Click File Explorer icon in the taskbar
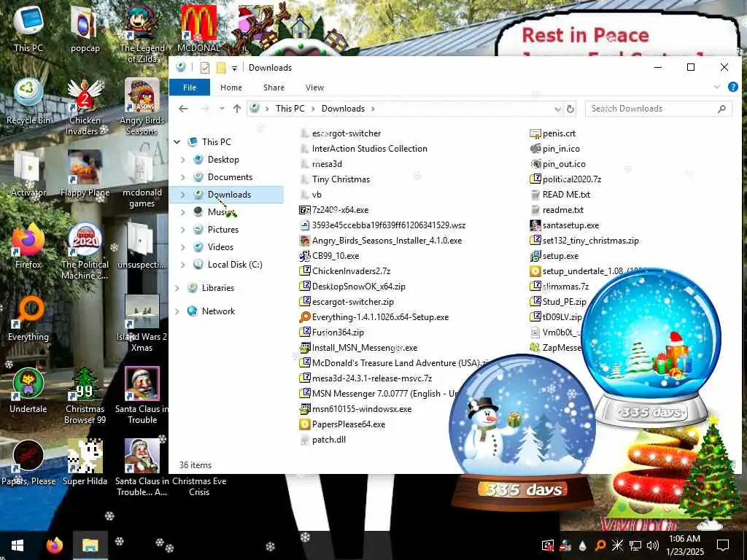 tap(90, 545)
